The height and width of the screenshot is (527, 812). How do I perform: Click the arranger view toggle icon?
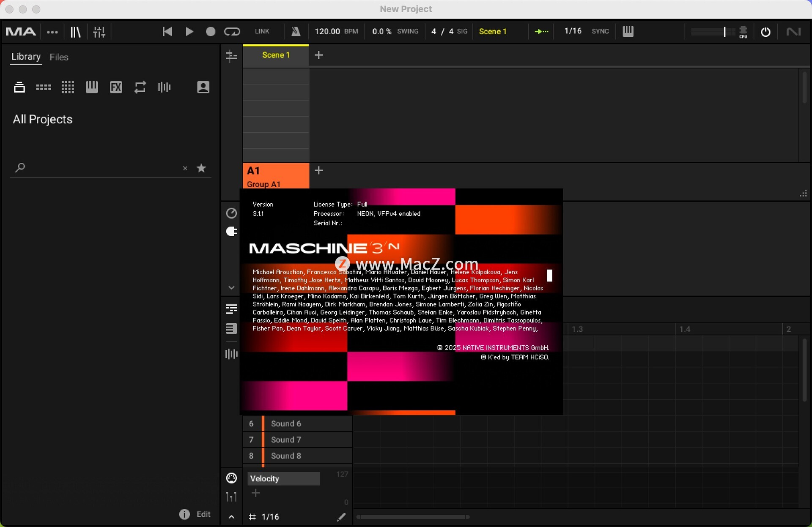tap(231, 55)
